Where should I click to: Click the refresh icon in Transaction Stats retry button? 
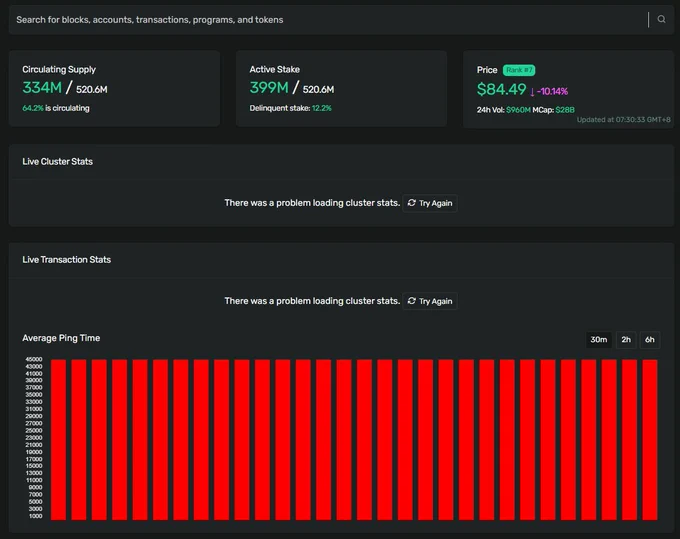412,301
